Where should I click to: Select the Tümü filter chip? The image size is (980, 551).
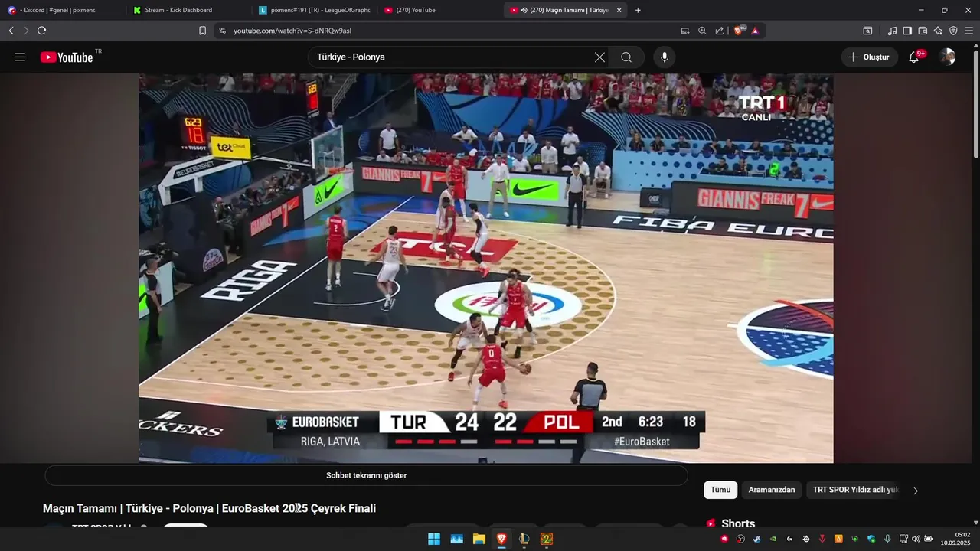click(720, 490)
